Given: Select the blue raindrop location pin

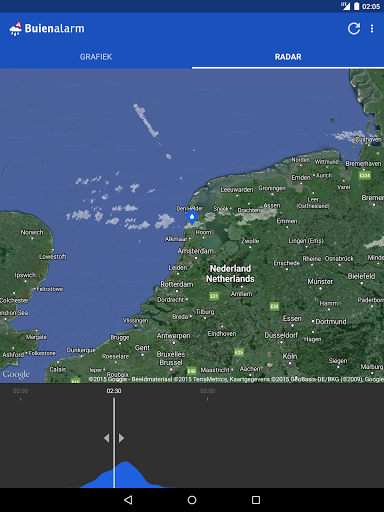Looking at the screenshot, I should (192, 217).
